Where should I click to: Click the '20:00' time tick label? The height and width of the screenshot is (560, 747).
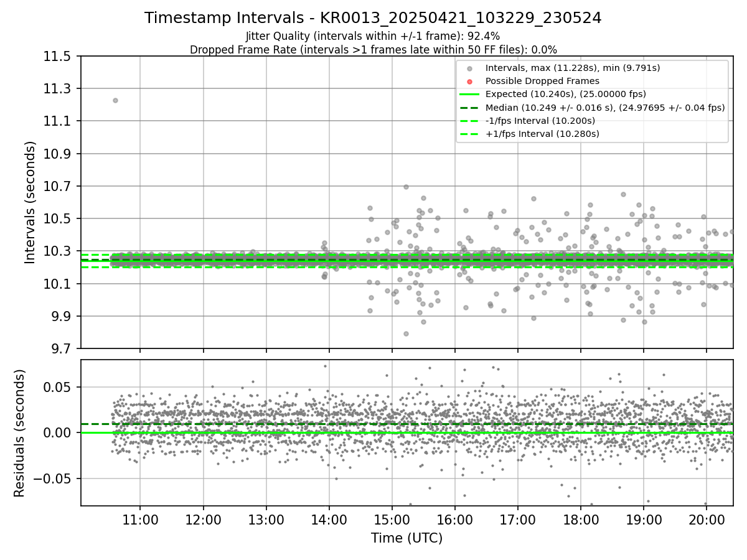click(x=706, y=520)
